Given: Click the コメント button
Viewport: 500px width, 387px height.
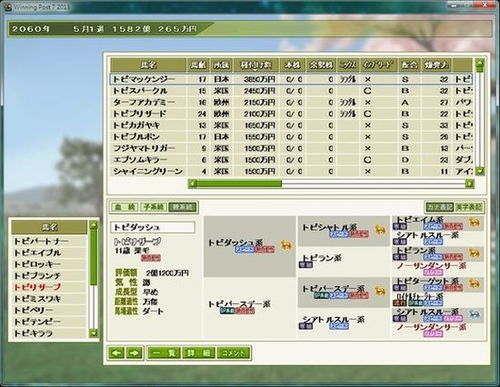Looking at the screenshot, I should point(233,353).
